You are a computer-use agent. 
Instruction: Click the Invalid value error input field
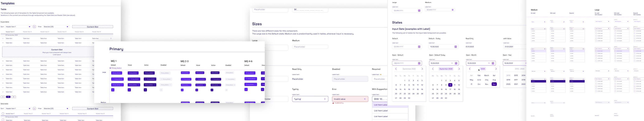[350, 99]
